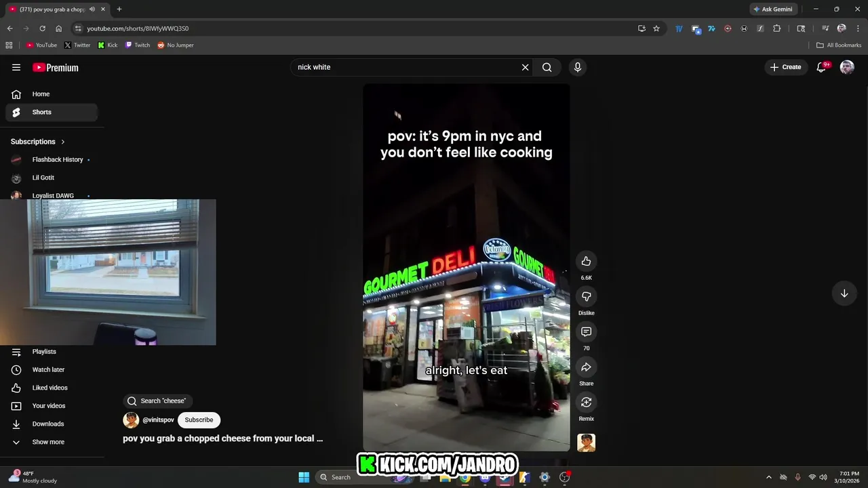The width and height of the screenshot is (868, 488).
Task: Like the short with thumbs up
Action: click(587, 262)
